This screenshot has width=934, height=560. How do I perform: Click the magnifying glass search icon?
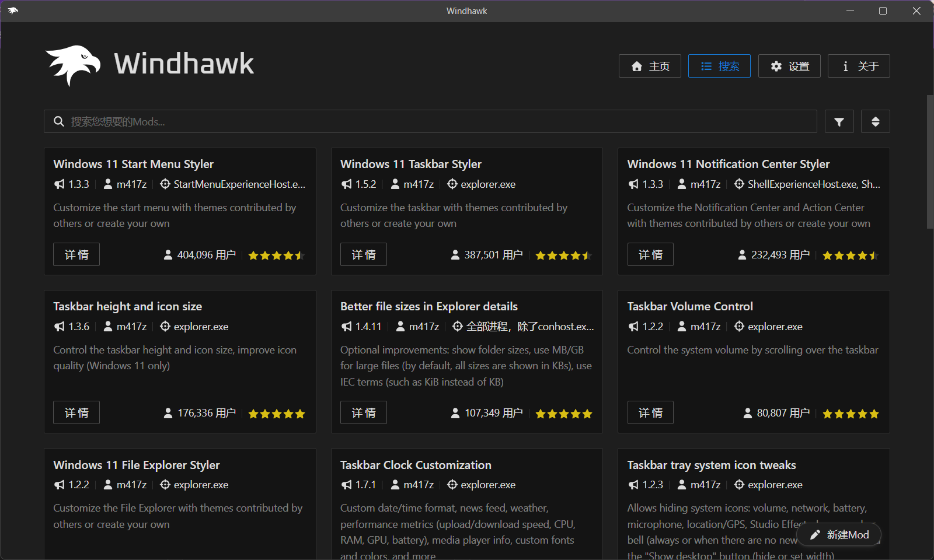[59, 121]
